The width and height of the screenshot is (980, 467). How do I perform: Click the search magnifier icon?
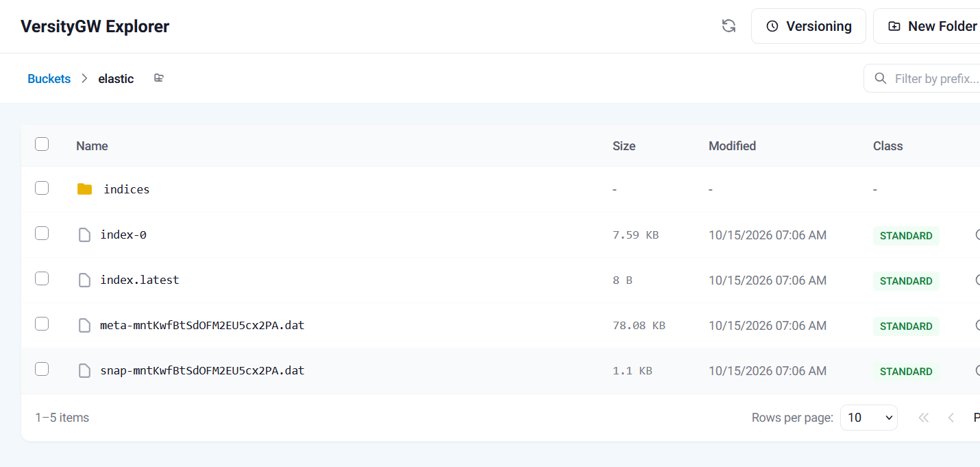point(881,78)
